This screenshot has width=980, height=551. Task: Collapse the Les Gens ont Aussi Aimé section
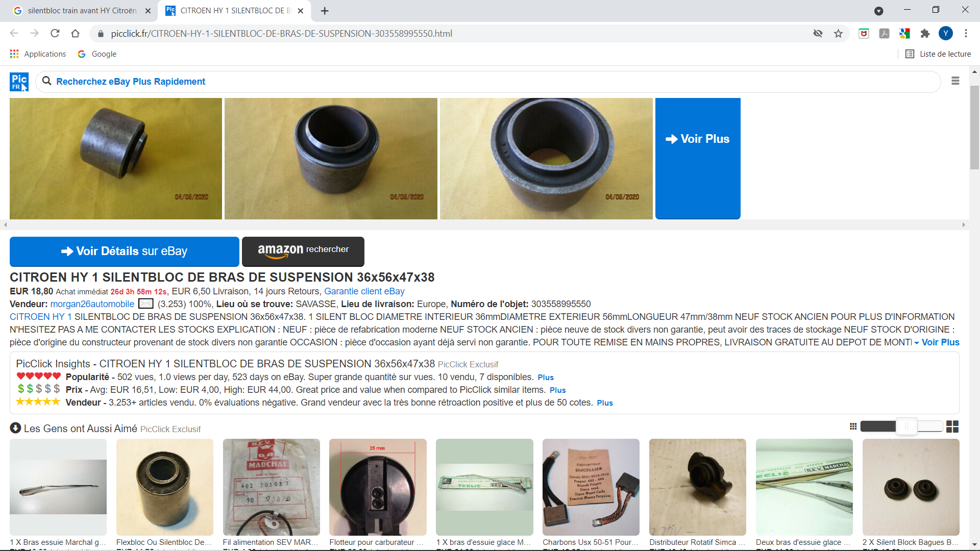(x=15, y=428)
